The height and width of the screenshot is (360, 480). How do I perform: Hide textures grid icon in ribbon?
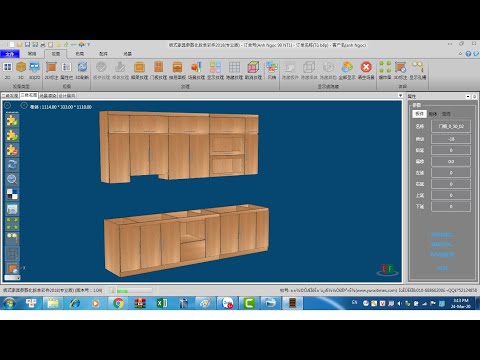coord(234,70)
